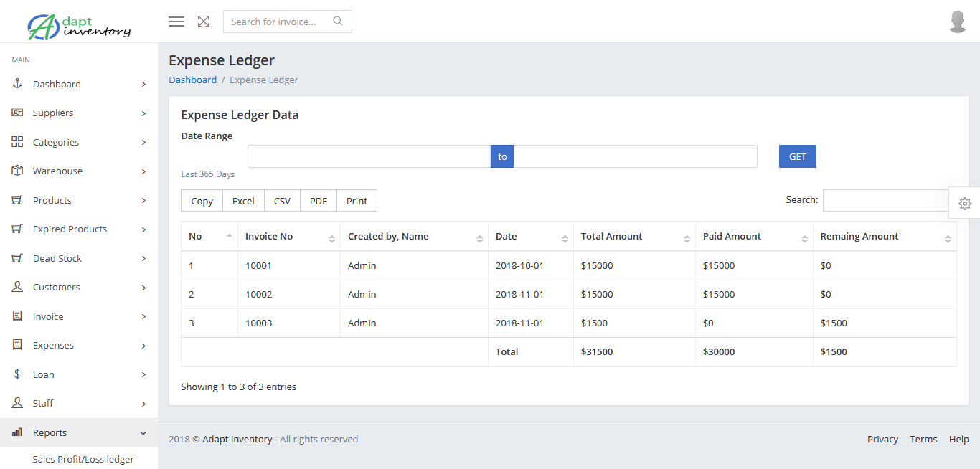
Task: Focus the table Search input field
Action: 887,201
